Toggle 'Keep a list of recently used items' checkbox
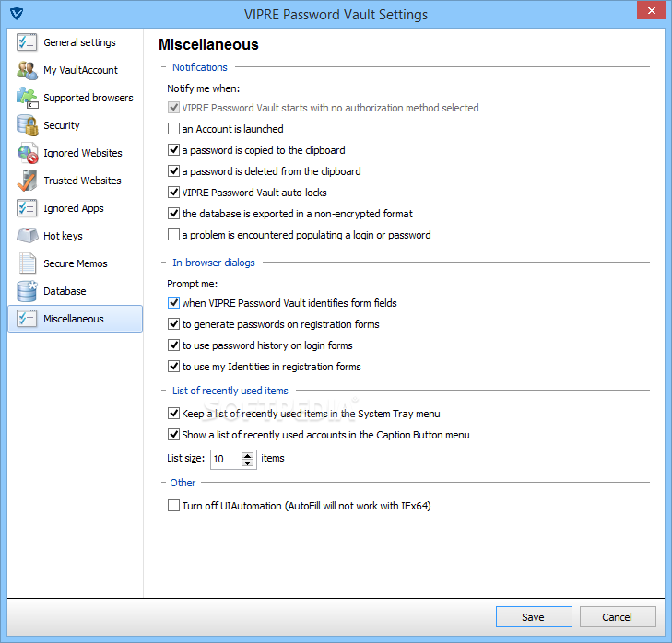The image size is (672, 643). pyautogui.click(x=173, y=414)
